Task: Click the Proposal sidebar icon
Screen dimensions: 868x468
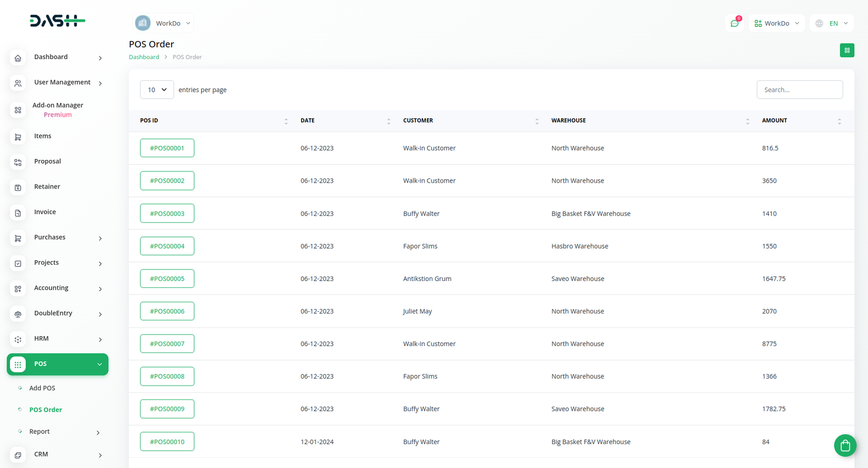Action: [x=18, y=162]
